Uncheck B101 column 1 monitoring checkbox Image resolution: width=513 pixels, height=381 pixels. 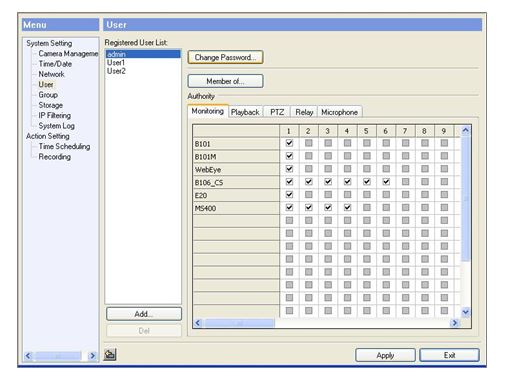tap(289, 143)
